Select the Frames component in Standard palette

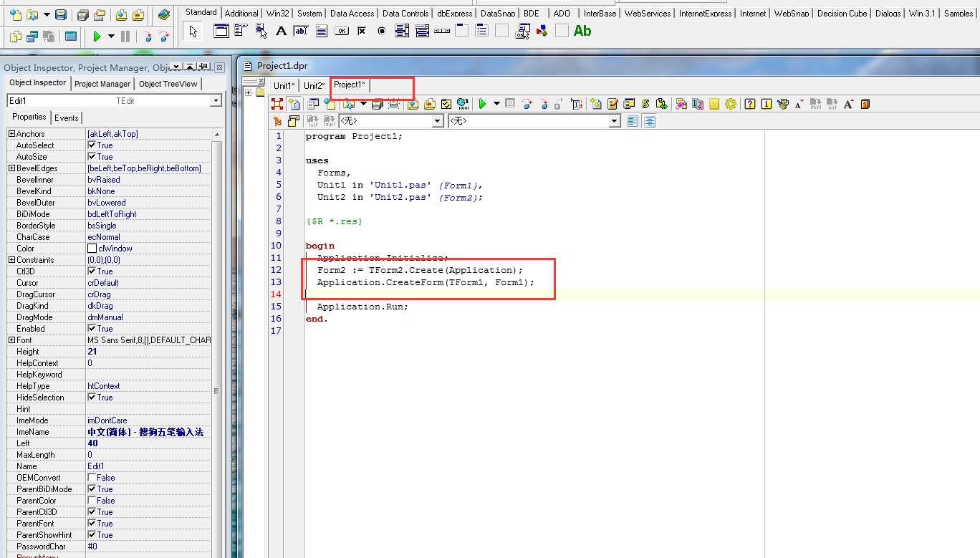221,31
